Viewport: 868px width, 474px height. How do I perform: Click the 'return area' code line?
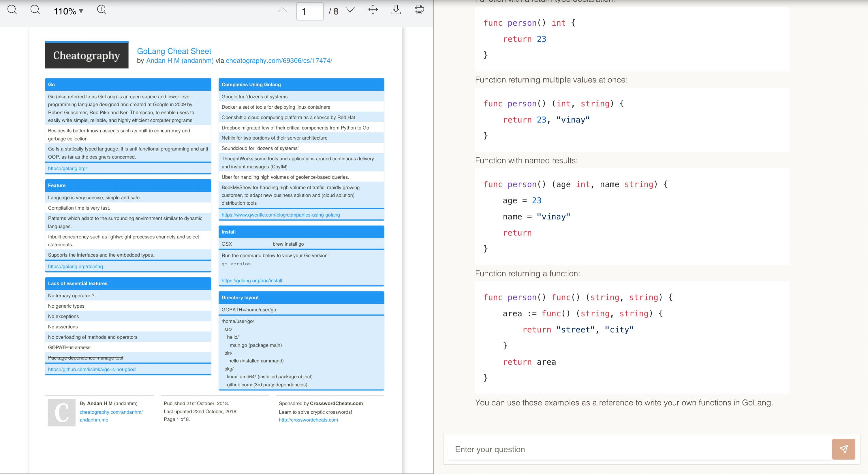[529, 362]
